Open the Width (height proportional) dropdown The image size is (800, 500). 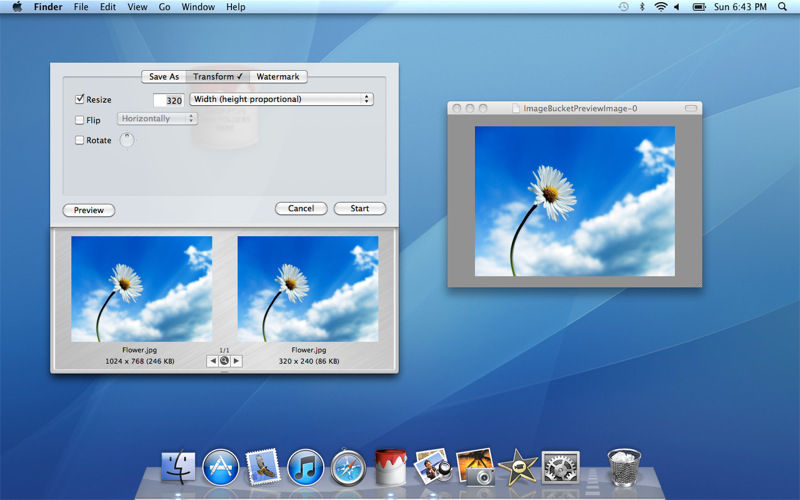point(282,99)
